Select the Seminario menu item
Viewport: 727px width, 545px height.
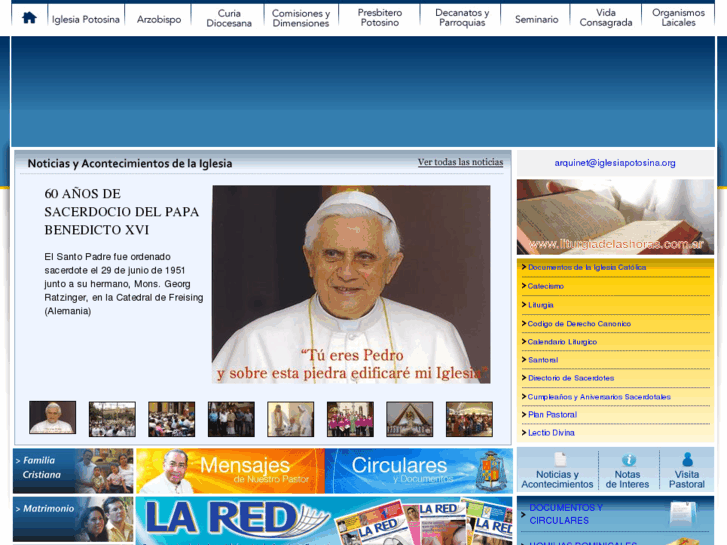coord(536,19)
